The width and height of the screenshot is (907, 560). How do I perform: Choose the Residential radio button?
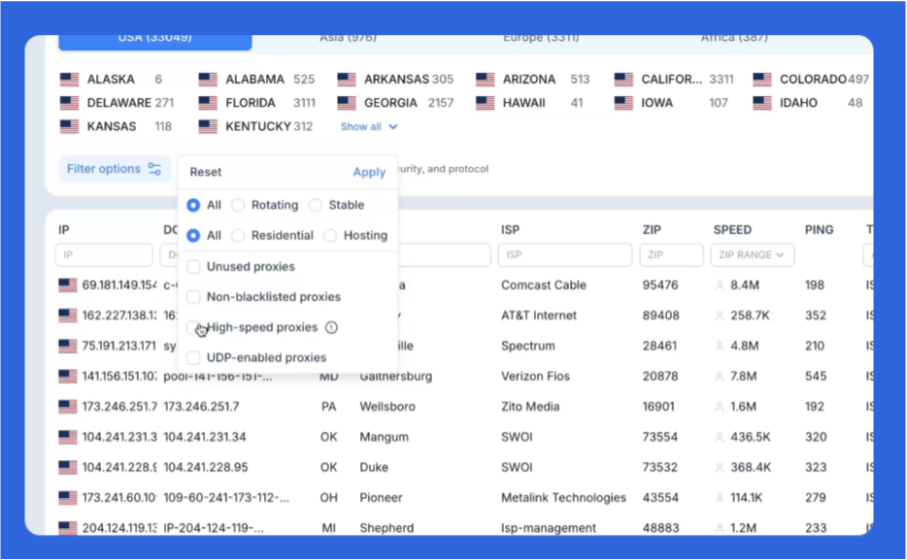pos(238,235)
